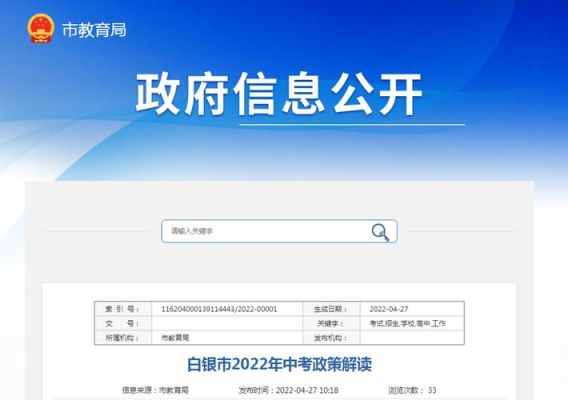Open the 市教育局 header link
The width and height of the screenshot is (568, 400).
pyautogui.click(x=94, y=30)
